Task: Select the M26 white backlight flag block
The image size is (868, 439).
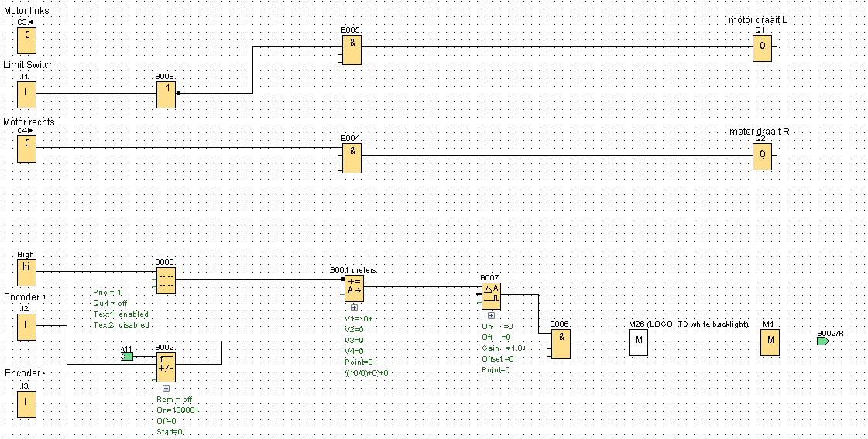Action: (638, 342)
